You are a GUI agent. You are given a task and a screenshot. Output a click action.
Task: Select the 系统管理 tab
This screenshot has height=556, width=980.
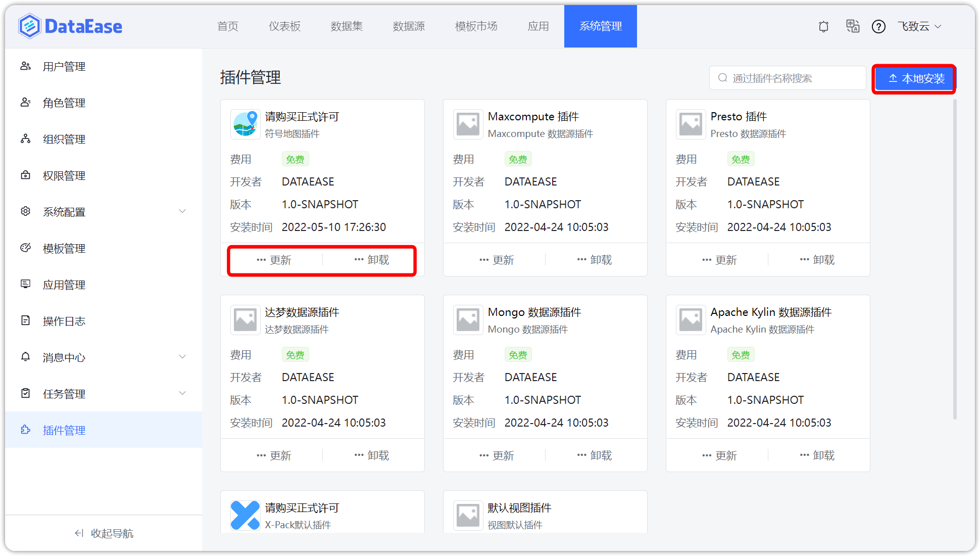coord(601,26)
